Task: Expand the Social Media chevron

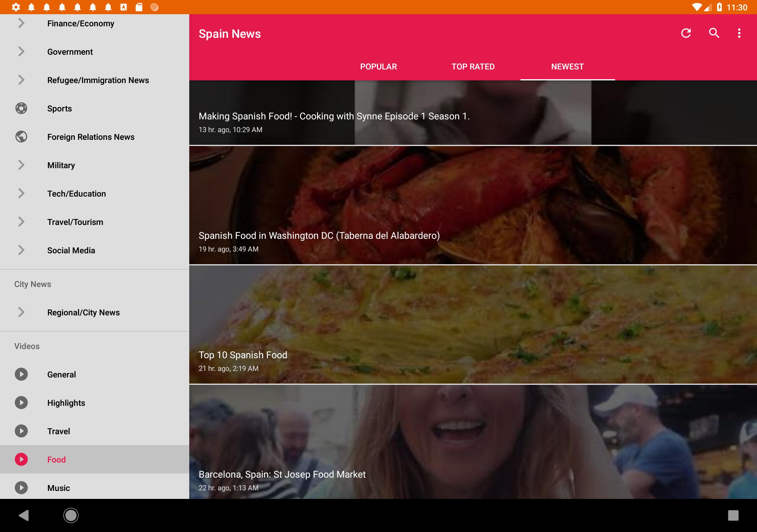Action: [x=21, y=250]
